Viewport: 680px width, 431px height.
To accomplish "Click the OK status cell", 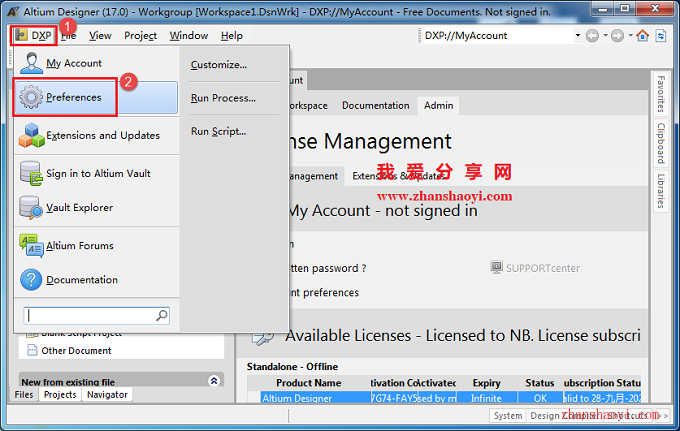I will click(x=540, y=398).
